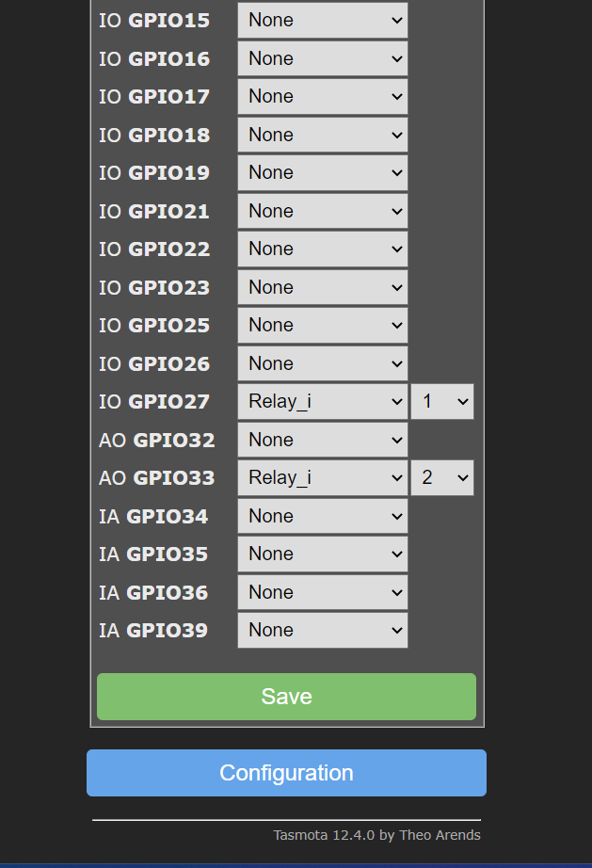Open the GPIO19 selection box
Screen dimensions: 592x868
[x=322, y=172]
